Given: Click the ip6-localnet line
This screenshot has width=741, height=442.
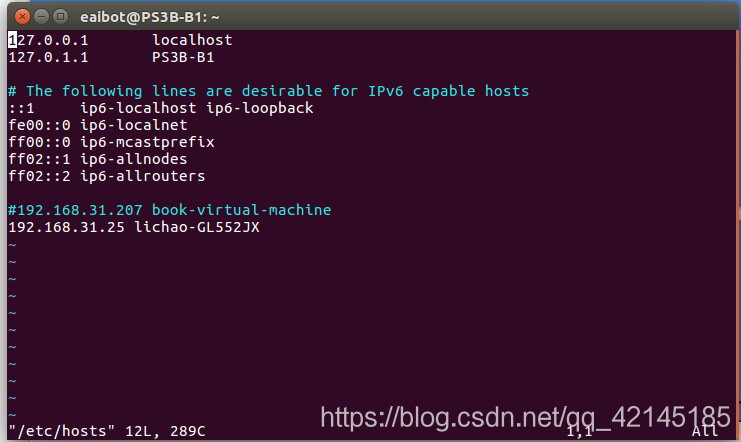Looking at the screenshot, I should 98,125.
